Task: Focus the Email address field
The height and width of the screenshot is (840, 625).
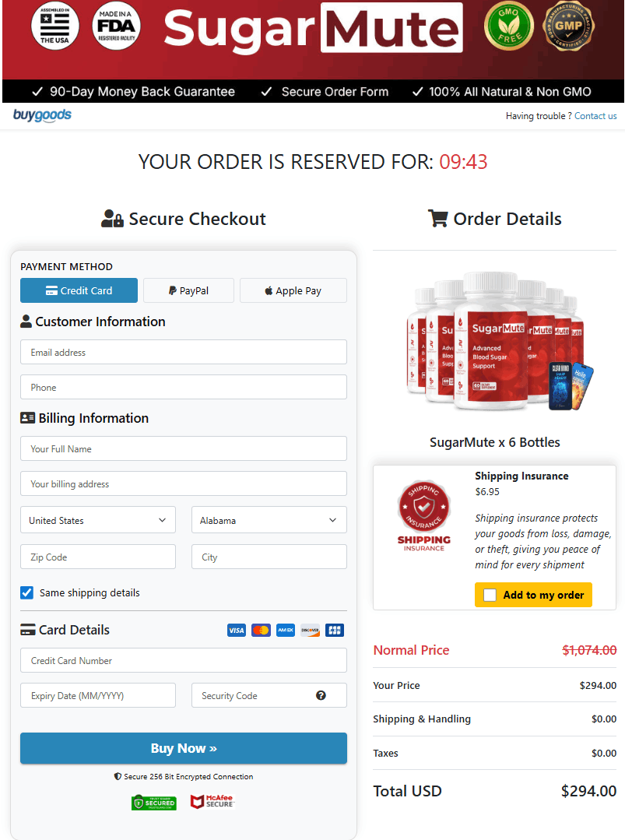Action: 184,352
